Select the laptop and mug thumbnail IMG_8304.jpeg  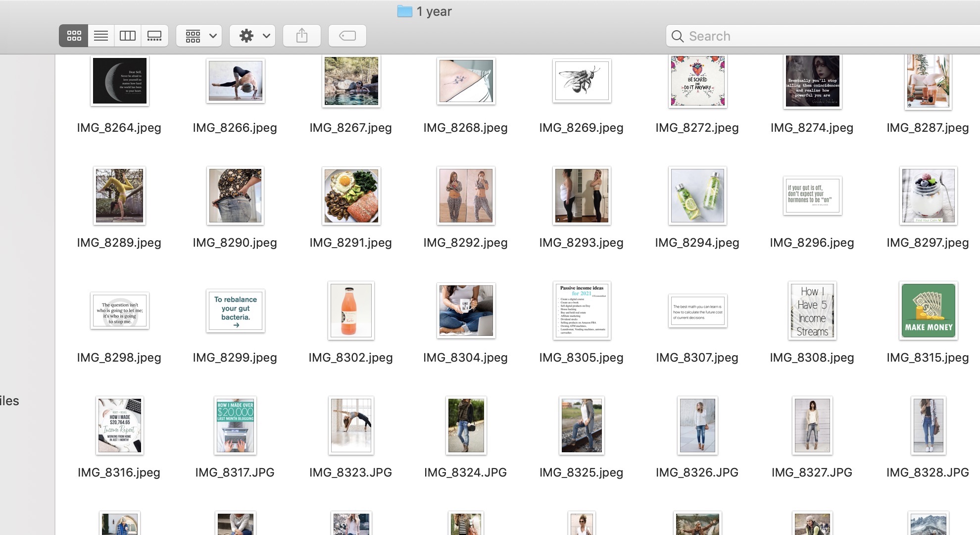pos(466,311)
